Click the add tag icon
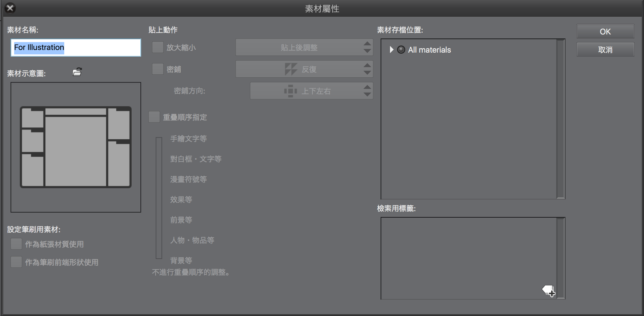The width and height of the screenshot is (644, 316). pyautogui.click(x=549, y=291)
